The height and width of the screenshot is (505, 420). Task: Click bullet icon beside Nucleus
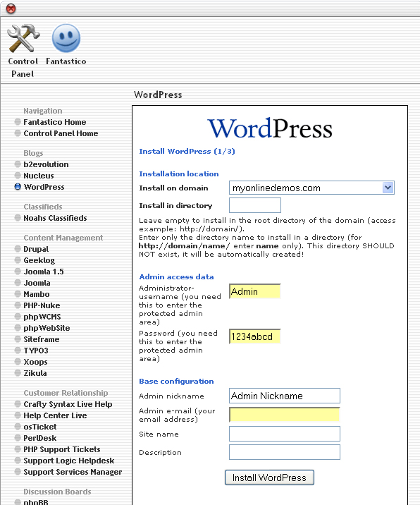pos(18,176)
